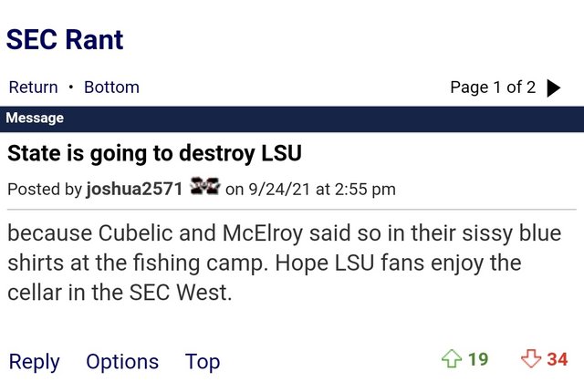Viewport: 584px width, 392px height.
Task: Click the green upvote count 19
Action: coord(478,359)
